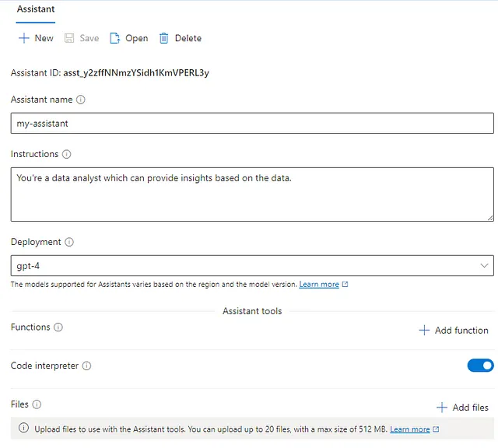Expand the gpt-4 Deployment dropdown
The image size is (498, 448).
(x=252, y=266)
